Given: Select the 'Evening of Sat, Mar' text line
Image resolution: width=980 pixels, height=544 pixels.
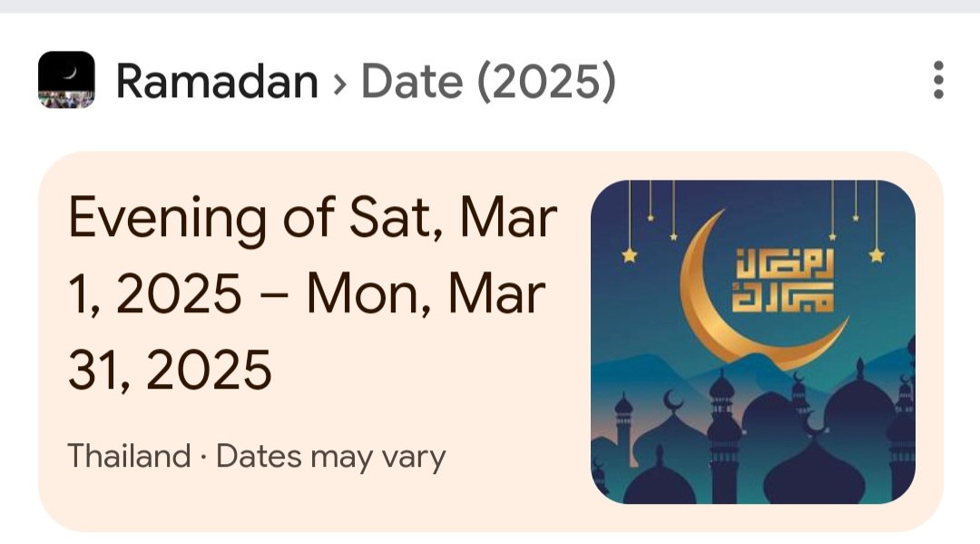Looking at the screenshot, I should 312,218.
